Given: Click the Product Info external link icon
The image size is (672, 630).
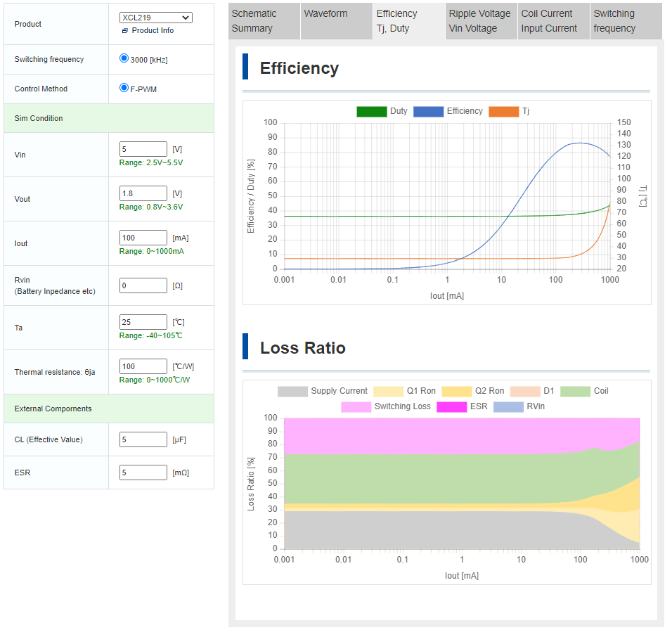Looking at the screenshot, I should (x=124, y=31).
